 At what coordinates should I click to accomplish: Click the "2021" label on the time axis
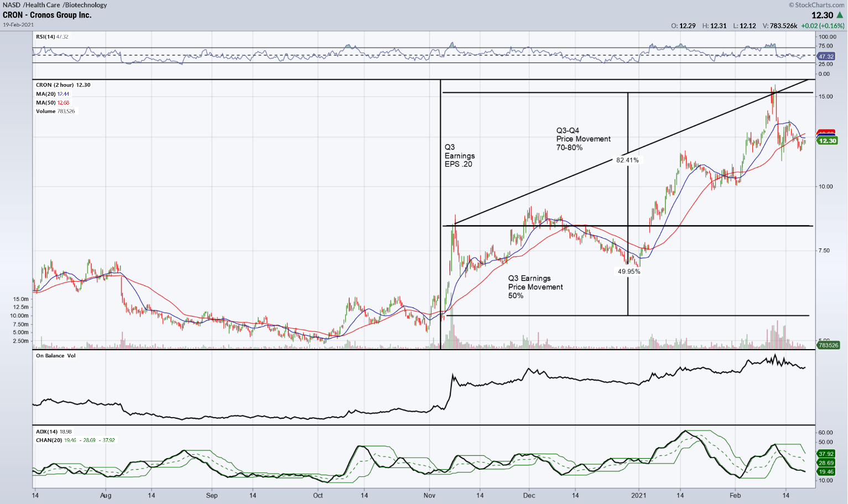point(639,496)
